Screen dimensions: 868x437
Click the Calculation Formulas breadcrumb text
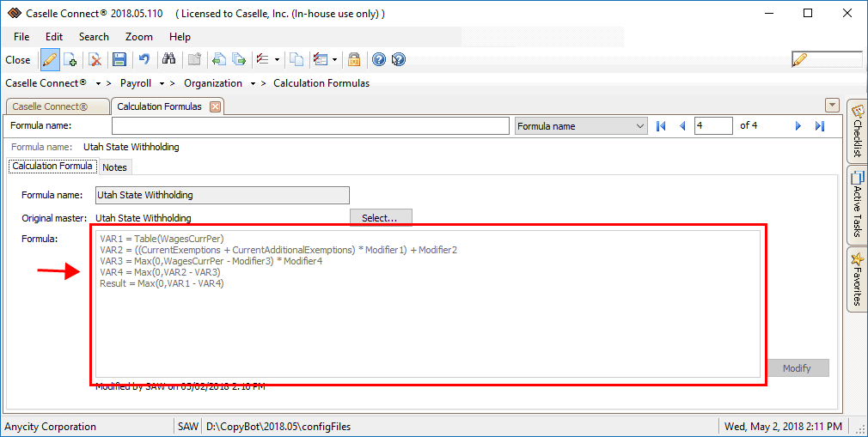[321, 83]
